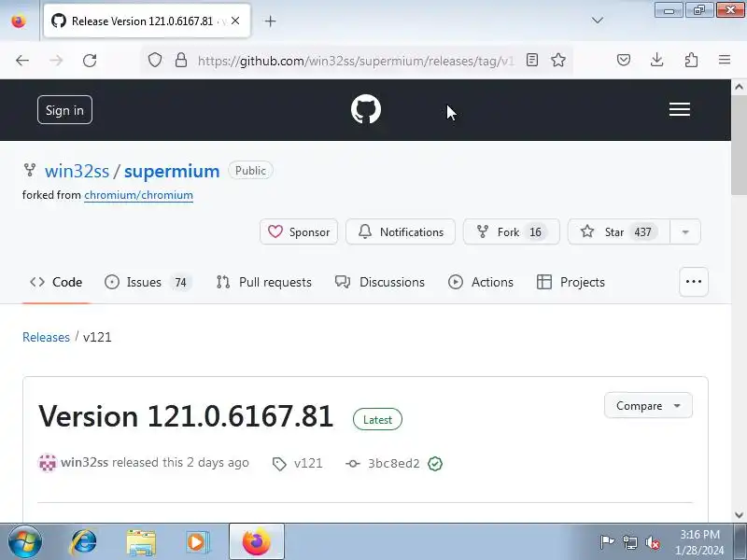Follow the chromium/chromium fork source link
The image size is (747, 560).
[138, 195]
